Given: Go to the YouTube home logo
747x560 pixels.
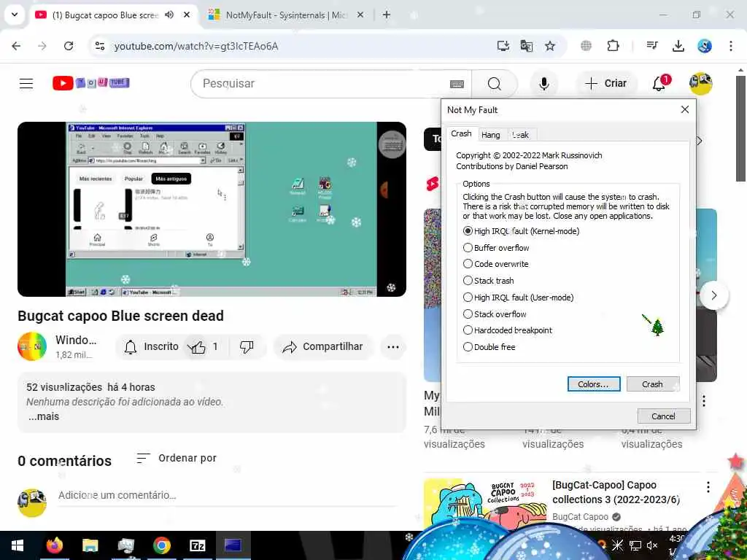Looking at the screenshot, I should coord(90,83).
